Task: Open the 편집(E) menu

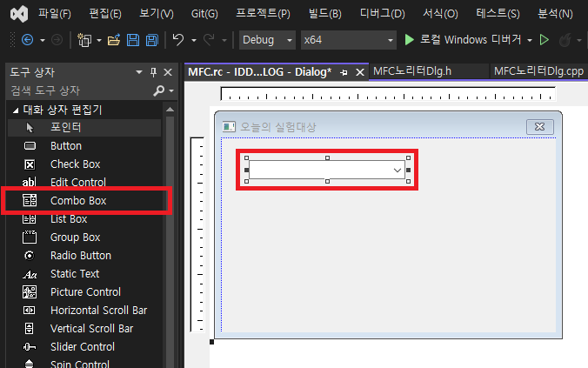Action: tap(105, 14)
